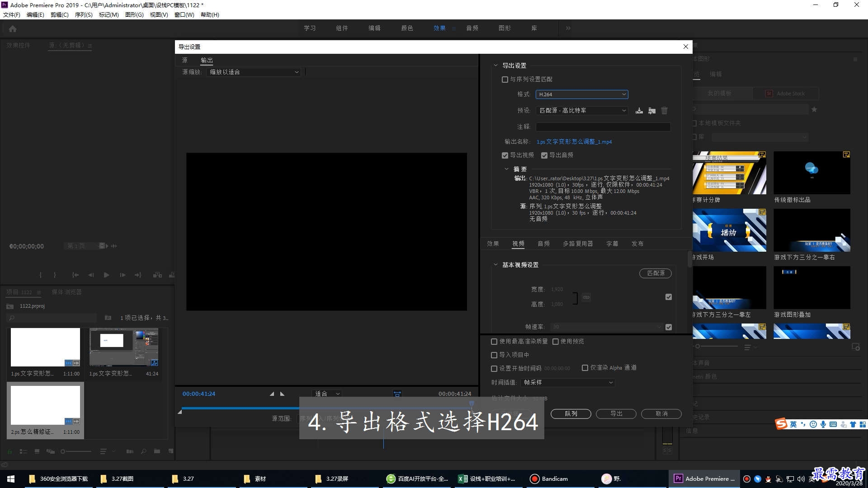This screenshot has height=488, width=868.
Task: Click find magnifier icon in project panel
Action: coord(144,451)
